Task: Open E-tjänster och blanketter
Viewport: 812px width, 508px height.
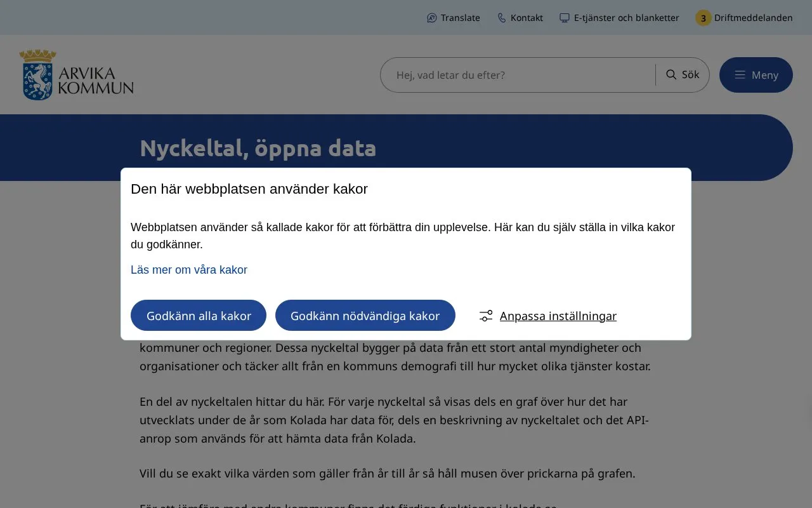Action: click(x=619, y=18)
